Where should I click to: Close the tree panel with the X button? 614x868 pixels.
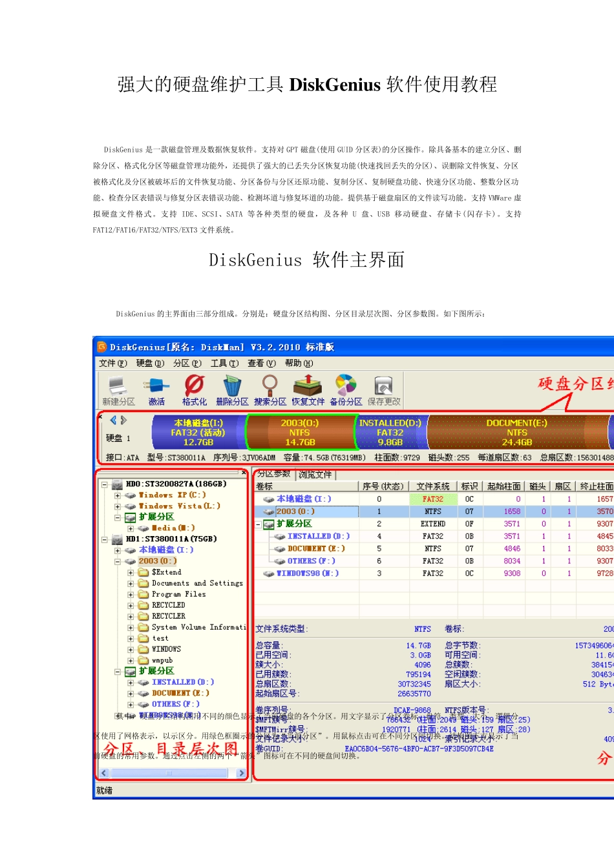coord(244,473)
